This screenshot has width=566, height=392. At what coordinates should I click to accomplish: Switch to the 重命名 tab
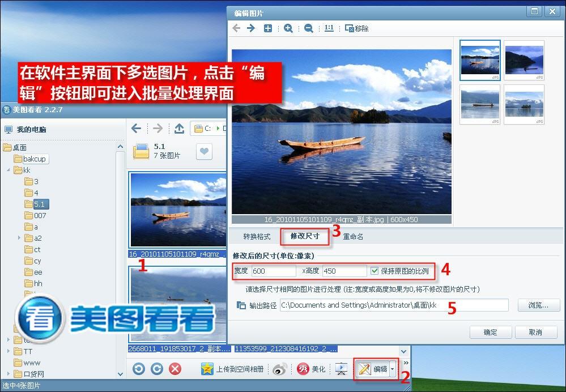click(353, 236)
